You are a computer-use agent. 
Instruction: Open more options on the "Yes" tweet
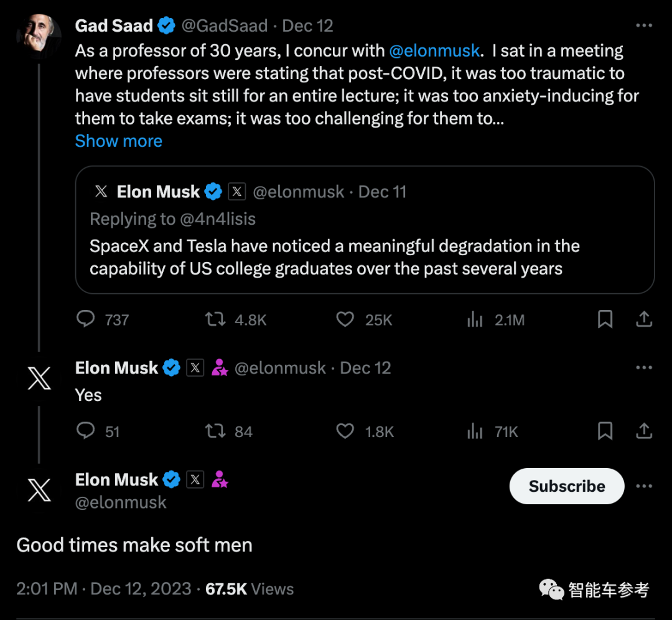644,367
